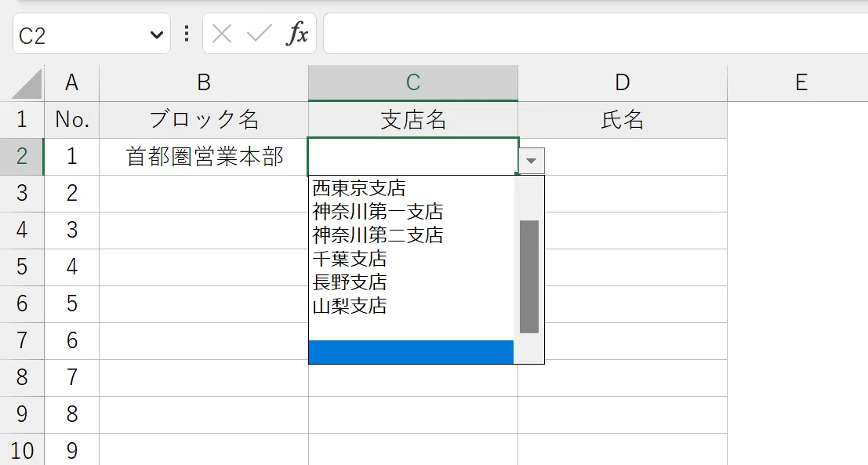This screenshot has height=465, width=868.
Task: Select 西東京支店 from the dropdown list
Action: (x=412, y=188)
